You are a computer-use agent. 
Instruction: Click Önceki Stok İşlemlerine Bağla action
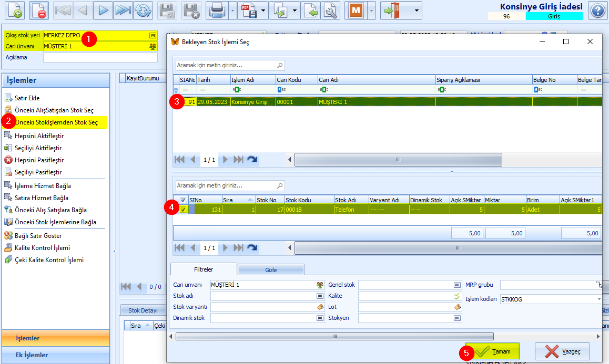click(x=55, y=222)
